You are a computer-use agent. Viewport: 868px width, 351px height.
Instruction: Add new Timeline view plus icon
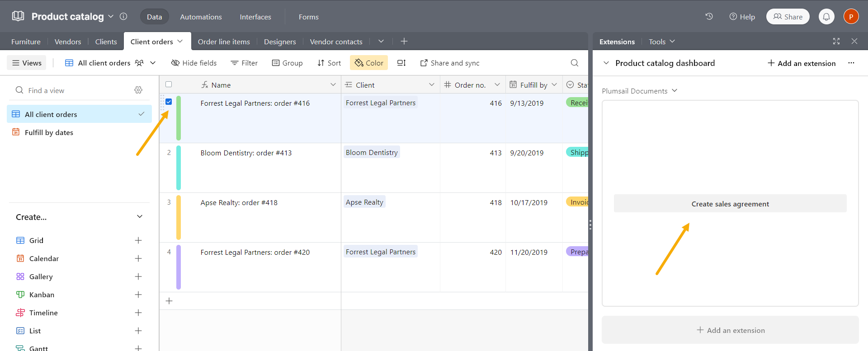138,313
